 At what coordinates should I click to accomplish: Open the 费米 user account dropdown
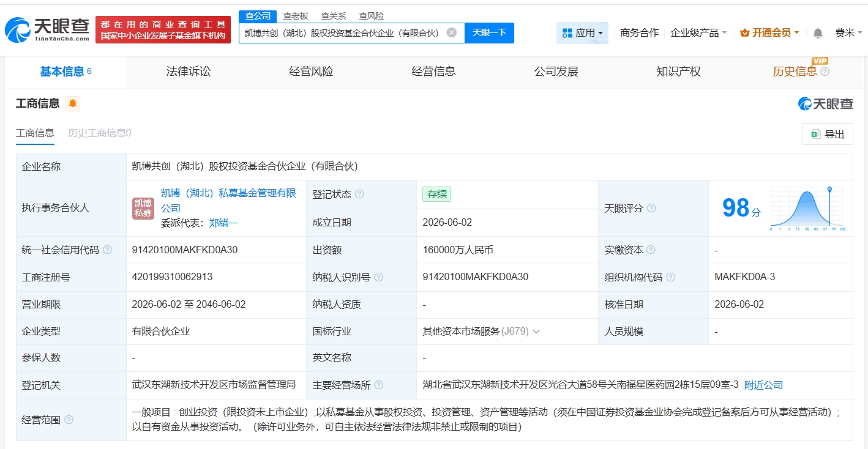(x=848, y=32)
